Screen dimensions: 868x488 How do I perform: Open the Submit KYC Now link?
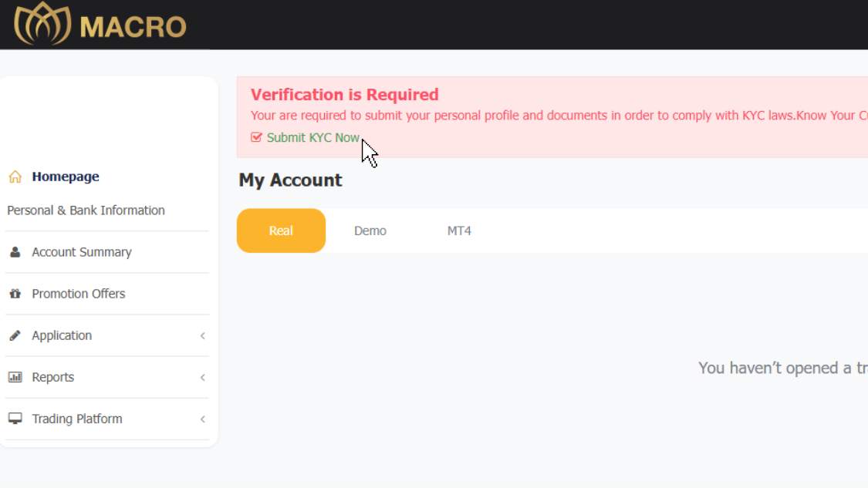tap(312, 137)
